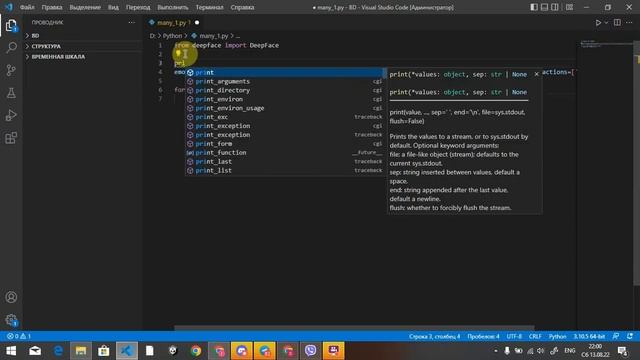Expand the СТРУКТУРА section
The image size is (640, 360).
coord(82,47)
